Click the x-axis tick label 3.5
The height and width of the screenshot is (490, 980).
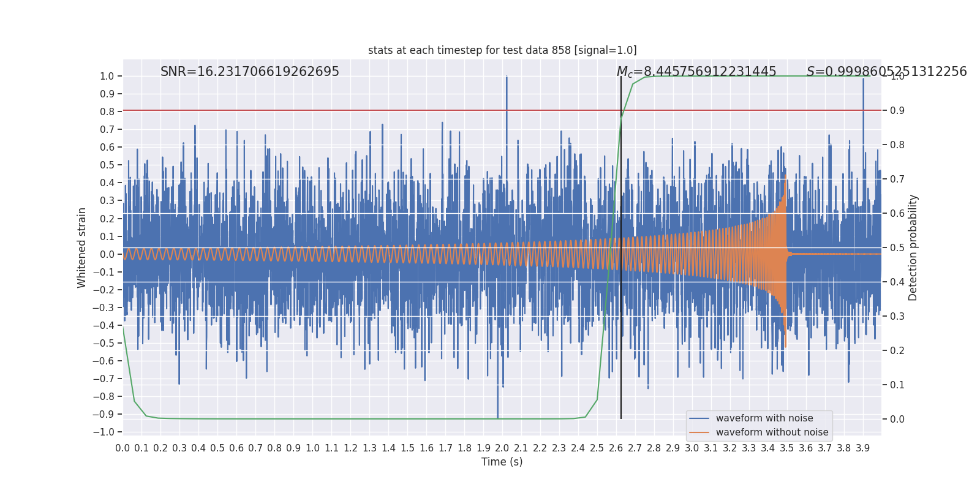tap(786, 448)
